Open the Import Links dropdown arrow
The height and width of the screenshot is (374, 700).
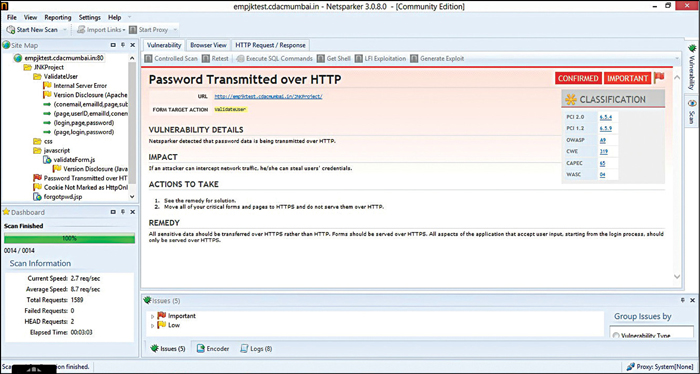coord(124,30)
